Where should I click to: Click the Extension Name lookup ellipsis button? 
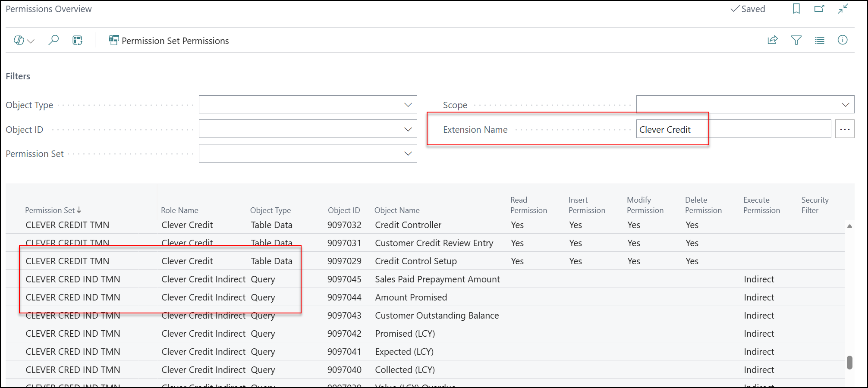pyautogui.click(x=845, y=129)
